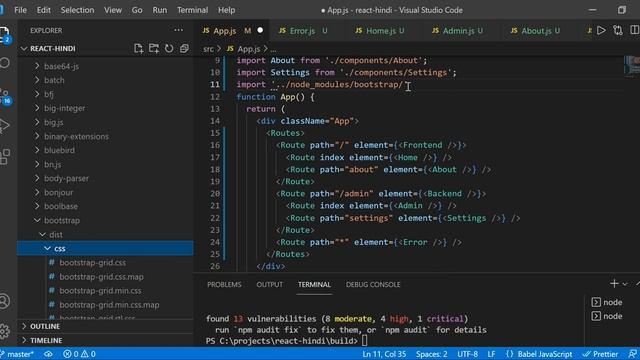Open bootstrap-grid.css.map file

click(101, 276)
